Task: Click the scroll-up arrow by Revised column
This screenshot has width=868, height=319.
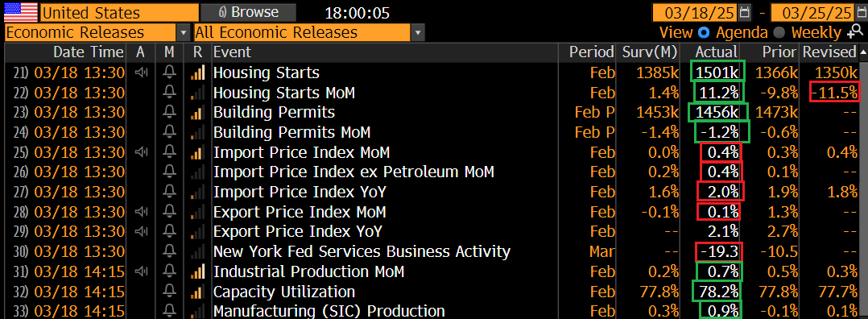Action: 863,53
